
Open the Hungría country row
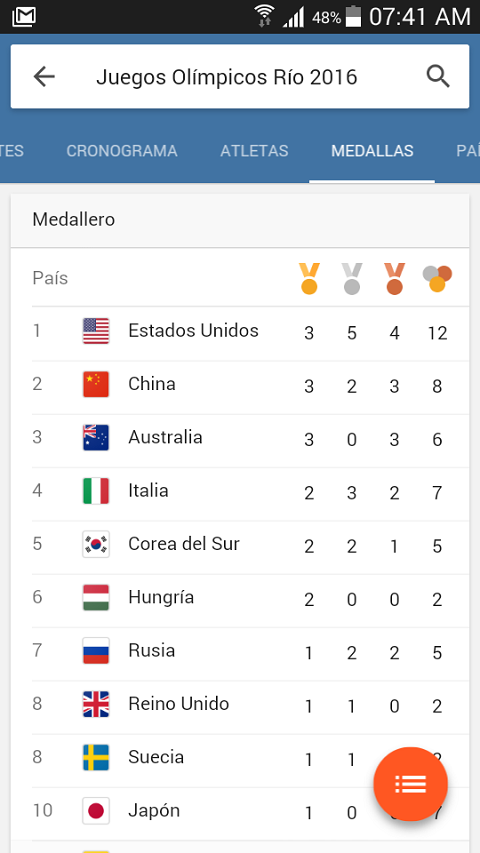[x=239, y=600]
